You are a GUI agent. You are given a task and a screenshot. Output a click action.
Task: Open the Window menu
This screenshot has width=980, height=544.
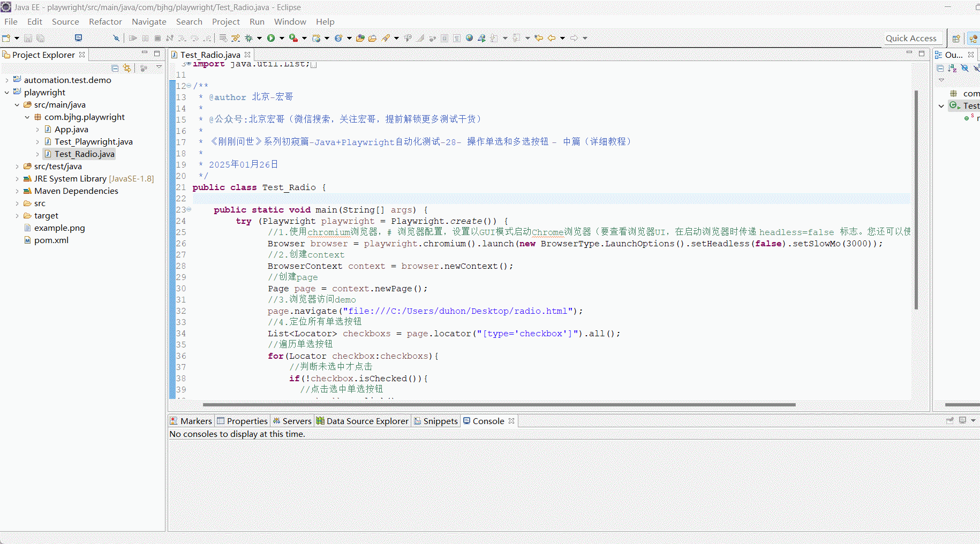pyautogui.click(x=290, y=21)
